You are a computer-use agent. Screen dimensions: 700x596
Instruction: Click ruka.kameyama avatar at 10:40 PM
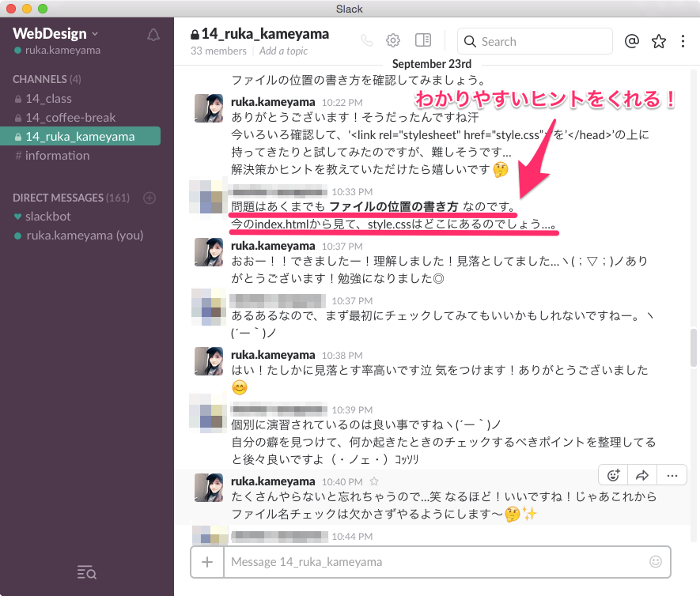tap(209, 488)
